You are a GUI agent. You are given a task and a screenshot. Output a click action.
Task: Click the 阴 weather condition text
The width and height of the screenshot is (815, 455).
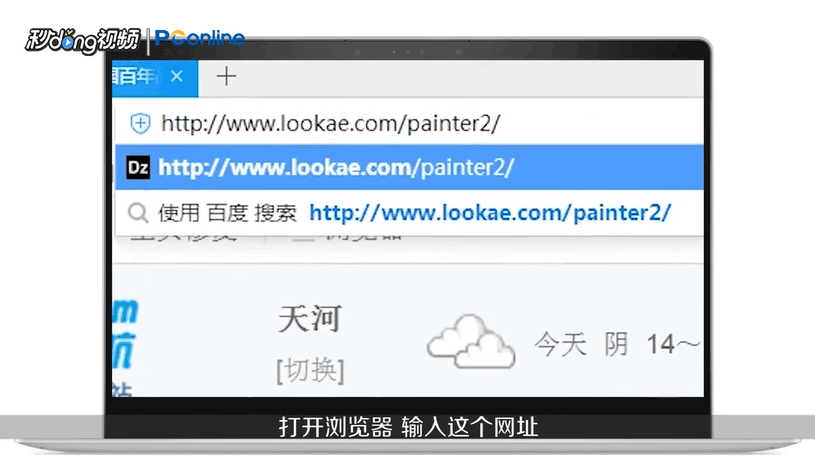[x=616, y=344]
